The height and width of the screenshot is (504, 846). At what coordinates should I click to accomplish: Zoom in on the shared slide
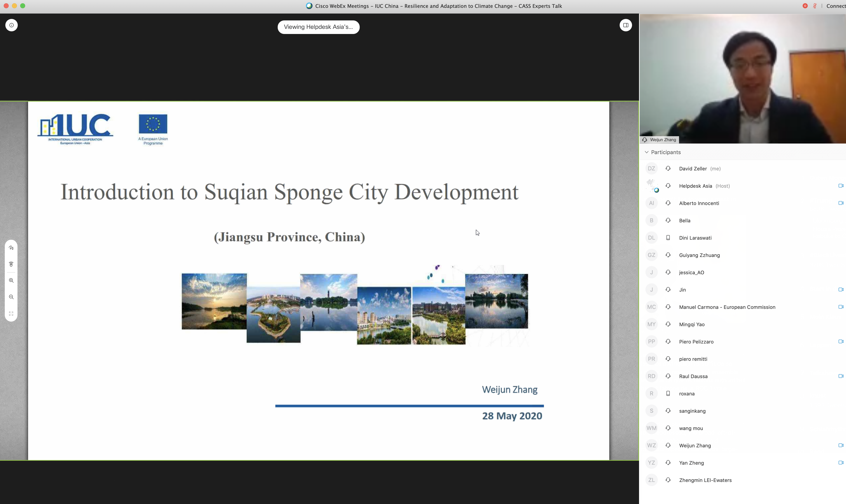[11, 280]
